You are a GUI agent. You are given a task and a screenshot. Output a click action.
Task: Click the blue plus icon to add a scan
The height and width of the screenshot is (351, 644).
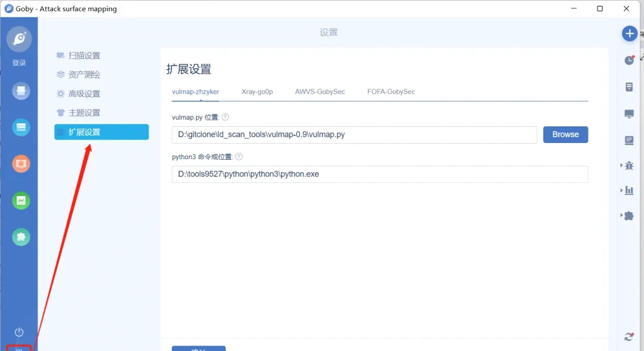(629, 33)
